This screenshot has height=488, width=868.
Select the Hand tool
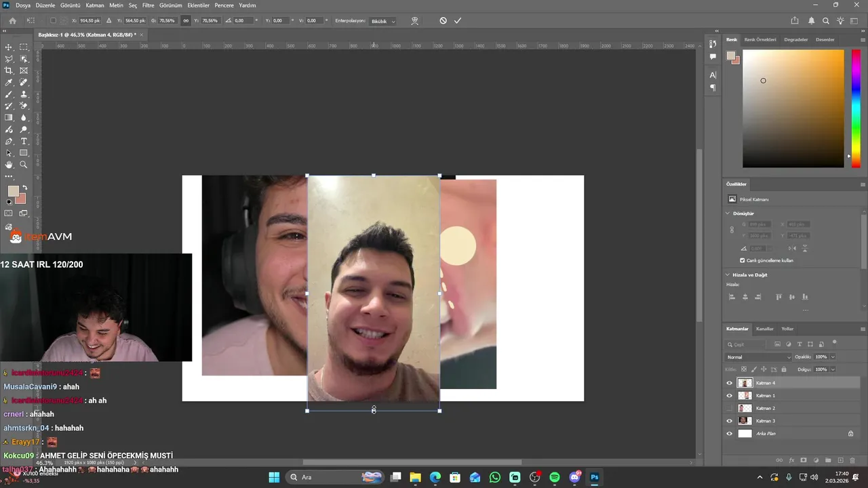click(9, 165)
